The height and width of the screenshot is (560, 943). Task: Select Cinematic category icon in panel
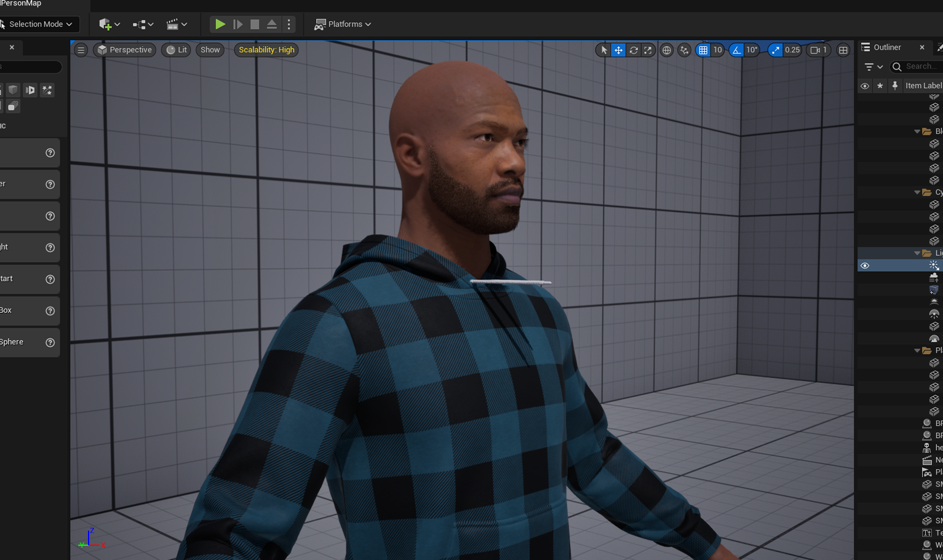click(x=30, y=90)
